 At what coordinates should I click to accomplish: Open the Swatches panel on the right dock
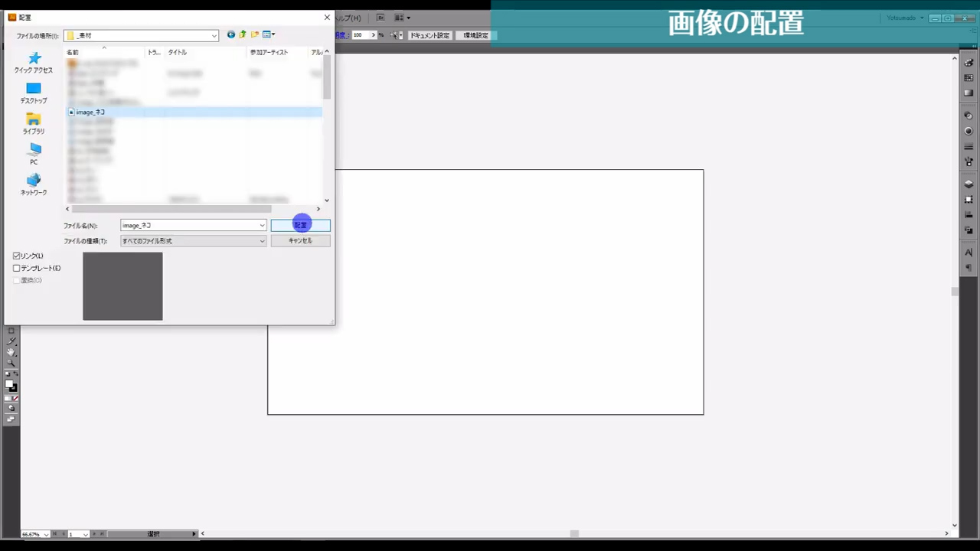[x=969, y=77]
